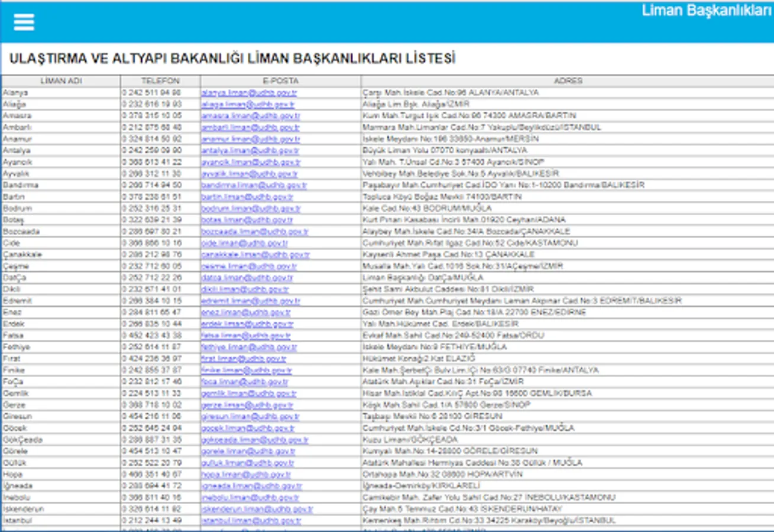Select the Giresun port name cell
This screenshot has height=532, width=774.
[x=61, y=416]
